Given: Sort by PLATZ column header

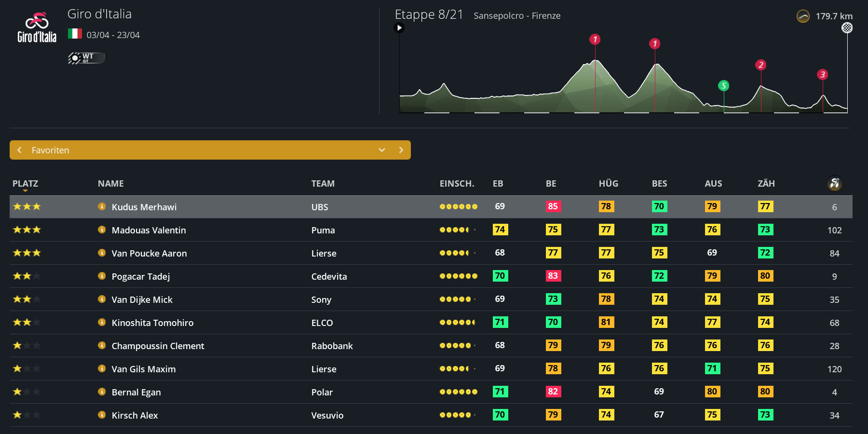Looking at the screenshot, I should pyautogui.click(x=25, y=184).
